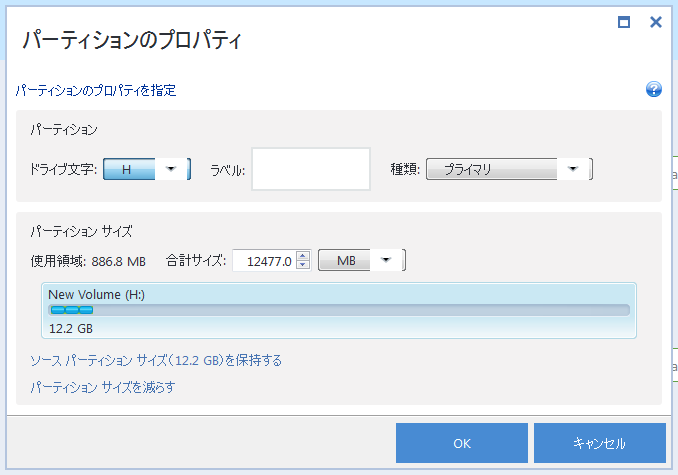Expand the プライマリ partition type dropdown
The image size is (678, 475).
[x=573, y=169]
